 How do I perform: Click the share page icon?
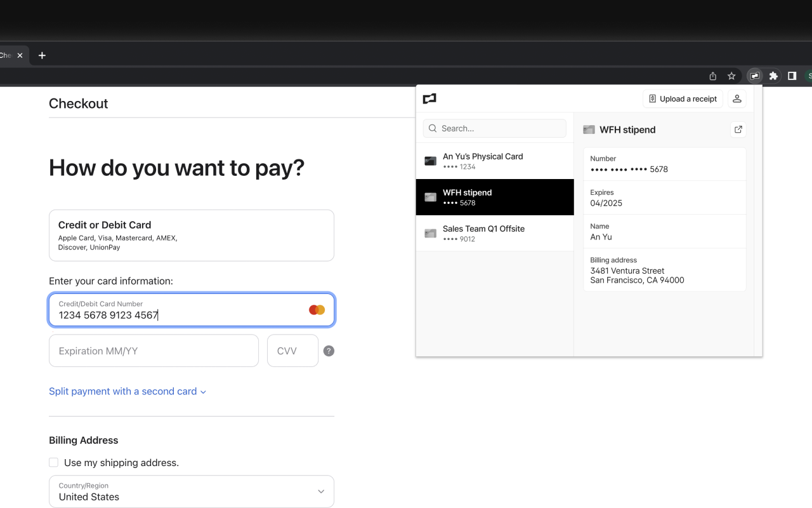(x=713, y=76)
